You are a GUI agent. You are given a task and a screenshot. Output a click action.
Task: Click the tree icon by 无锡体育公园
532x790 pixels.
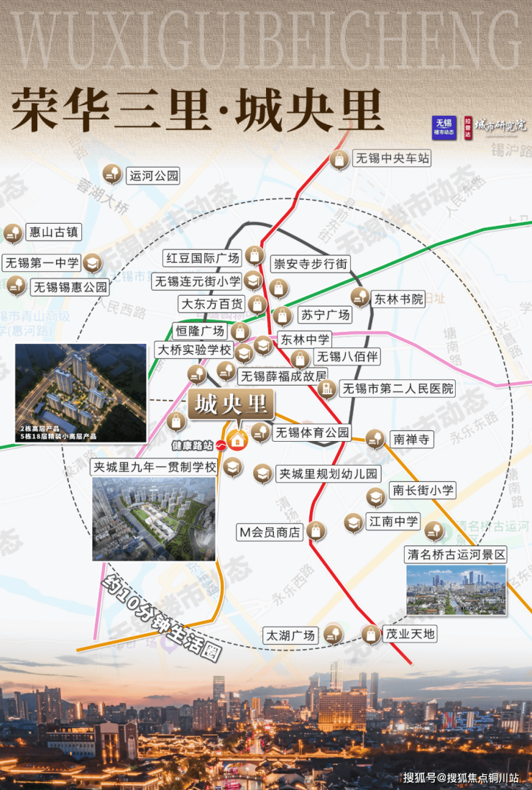click(260, 432)
